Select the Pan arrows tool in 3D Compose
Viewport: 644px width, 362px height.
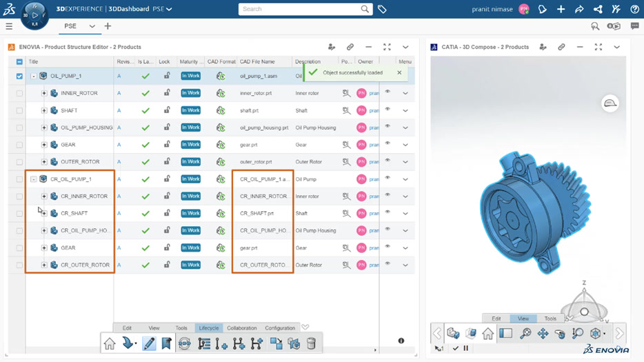[543, 333]
